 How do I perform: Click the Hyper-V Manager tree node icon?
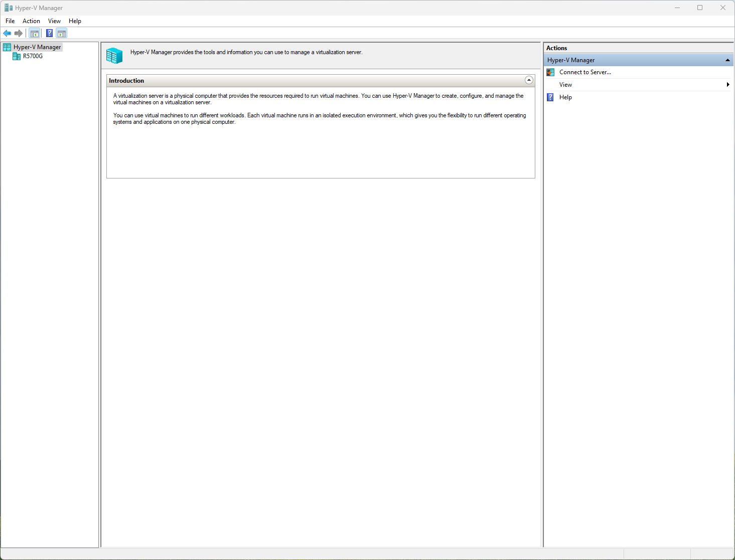pyautogui.click(x=7, y=47)
